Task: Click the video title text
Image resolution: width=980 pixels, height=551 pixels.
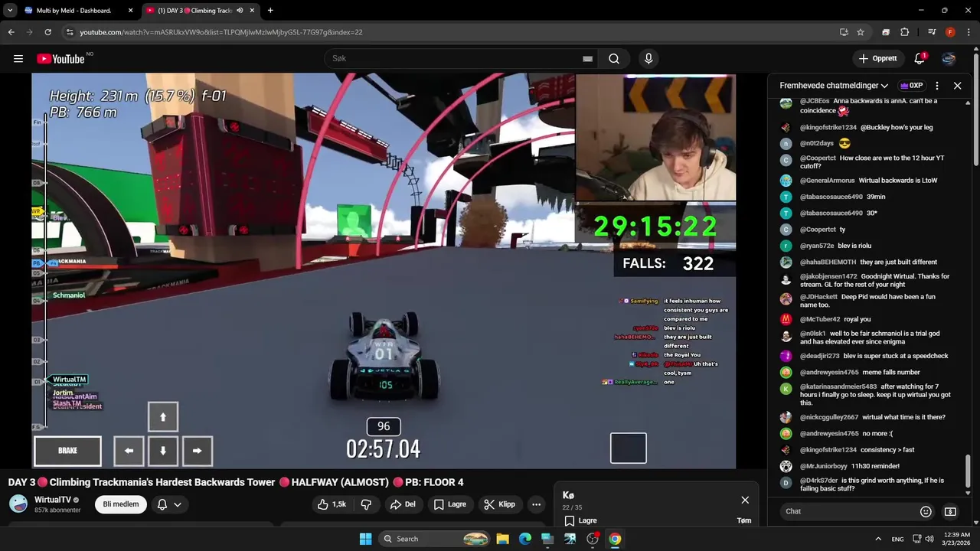Action: (236, 482)
